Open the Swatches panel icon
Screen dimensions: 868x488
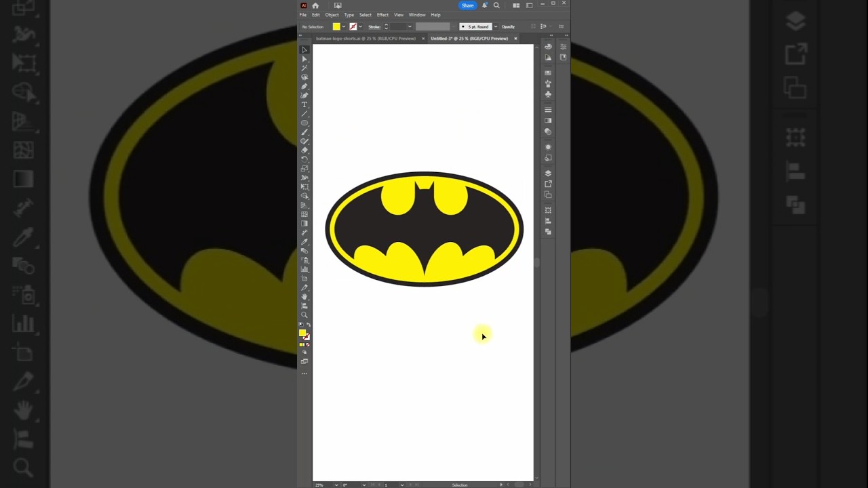pyautogui.click(x=548, y=73)
